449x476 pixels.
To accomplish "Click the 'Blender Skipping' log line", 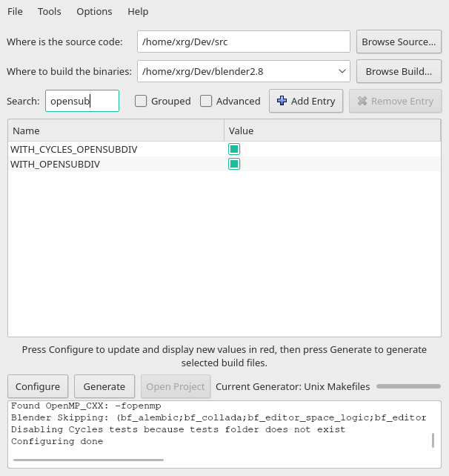I will pos(219,417).
